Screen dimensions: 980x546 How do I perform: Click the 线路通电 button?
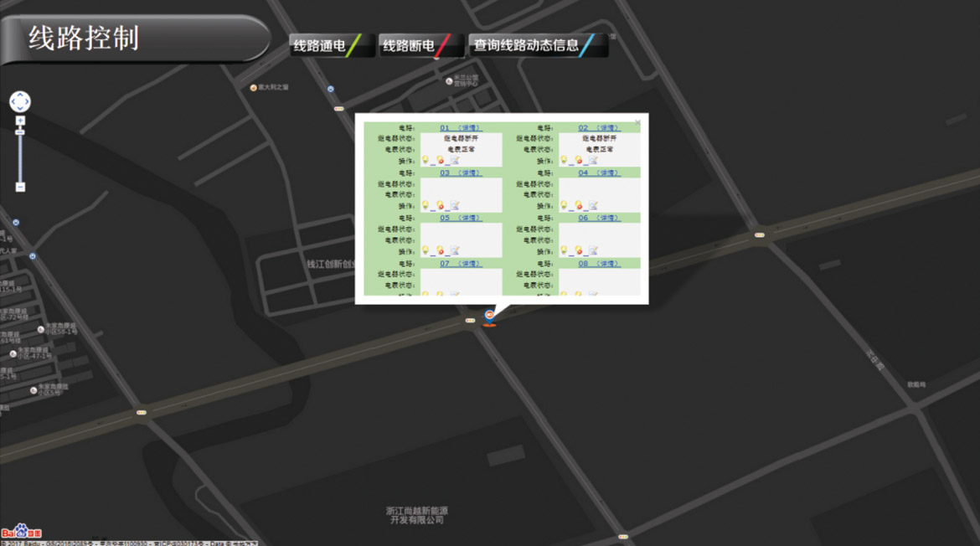(327, 45)
